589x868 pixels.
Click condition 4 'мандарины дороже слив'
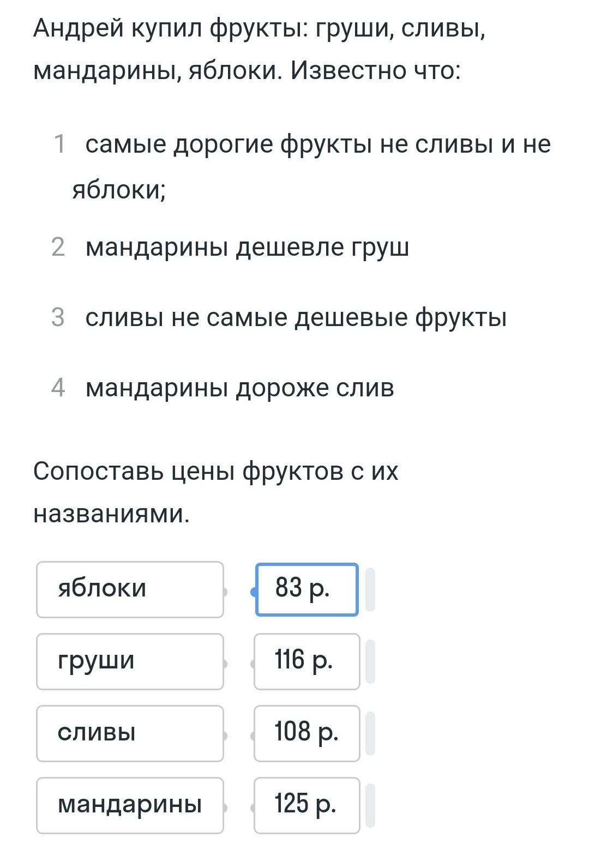tap(240, 388)
